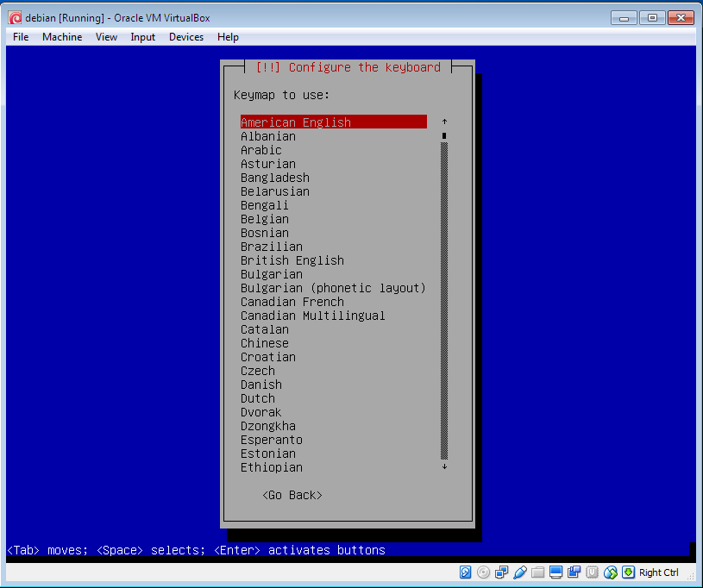Open the Input menu
This screenshot has width=703, height=588.
pyautogui.click(x=142, y=37)
